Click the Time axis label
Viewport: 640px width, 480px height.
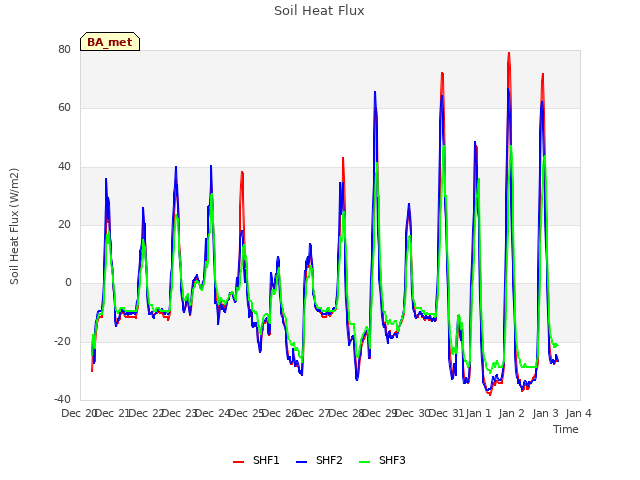566,429
